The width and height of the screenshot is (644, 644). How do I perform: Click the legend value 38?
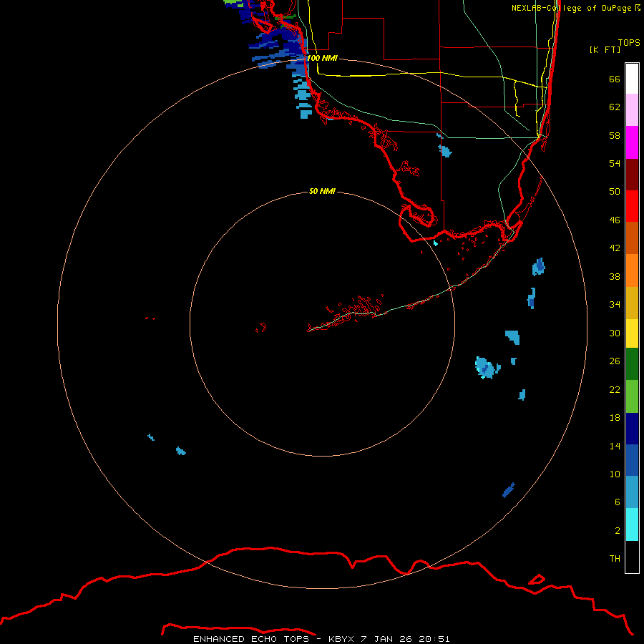[615, 276]
